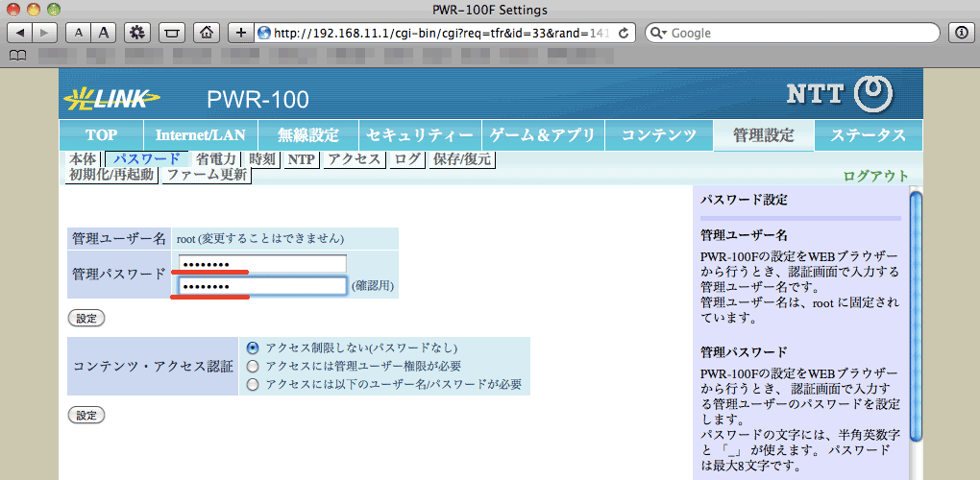Open the 管理設定 tab
The height and width of the screenshot is (480, 980).
764,135
